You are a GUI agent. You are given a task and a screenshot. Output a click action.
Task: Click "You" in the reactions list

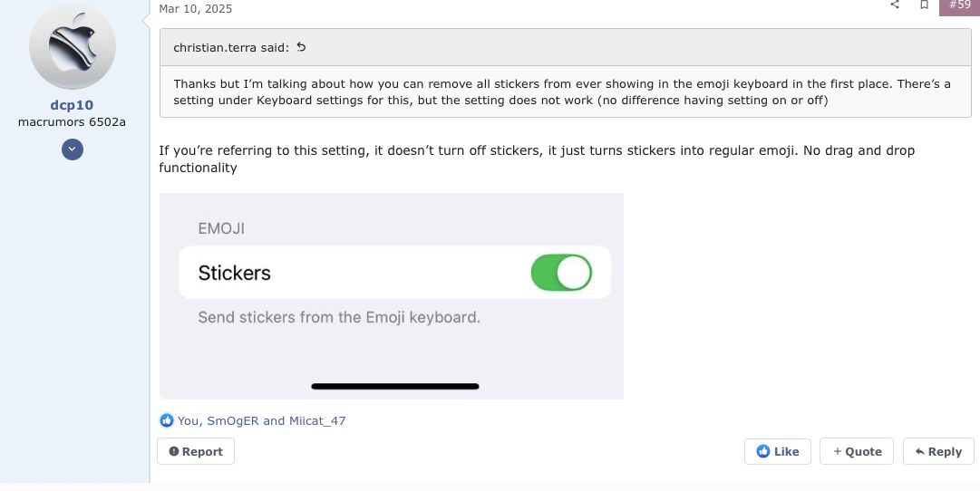188,420
